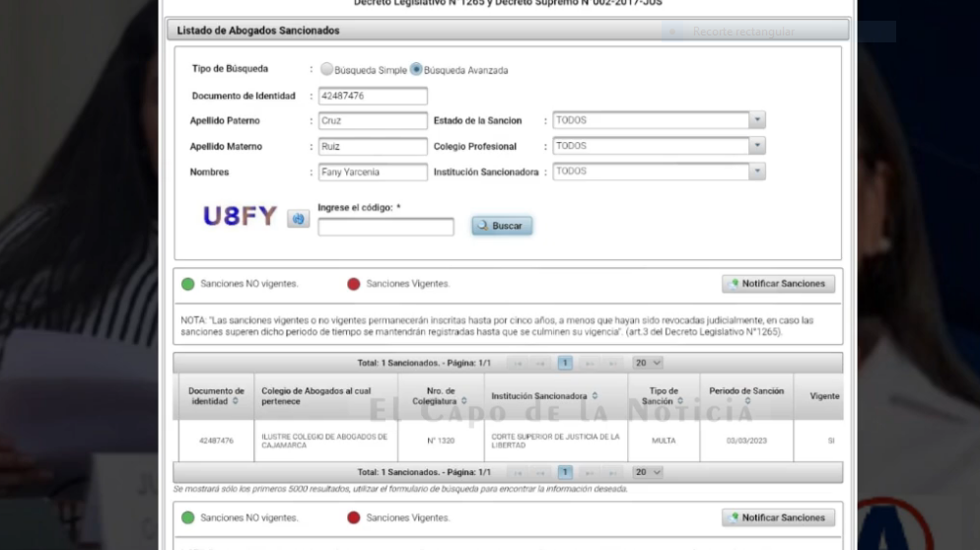
Task: Click the captcha code input field
Action: coord(385,228)
